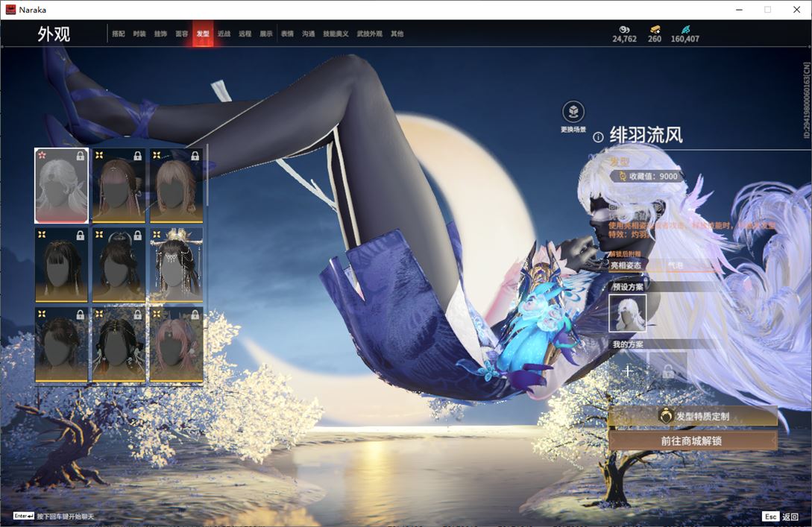
Task: Click the 外观 page title
Action: pos(54,34)
